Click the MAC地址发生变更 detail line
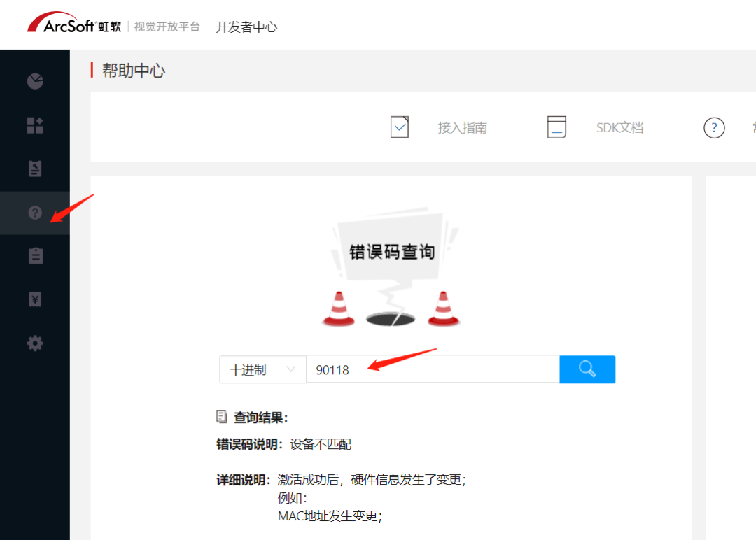Viewport: 756px width, 540px height. pos(330,516)
